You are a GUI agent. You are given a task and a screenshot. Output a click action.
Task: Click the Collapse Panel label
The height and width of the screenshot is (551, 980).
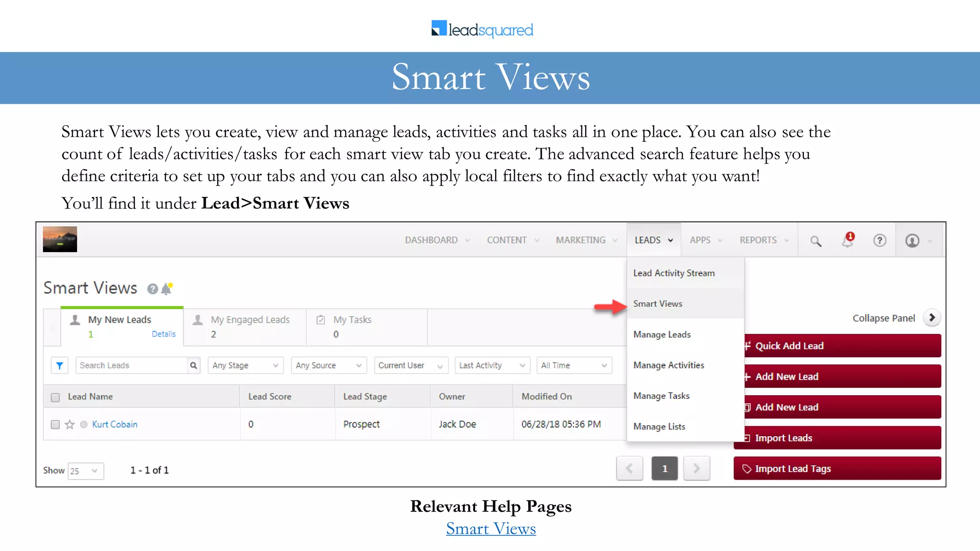[883, 319]
